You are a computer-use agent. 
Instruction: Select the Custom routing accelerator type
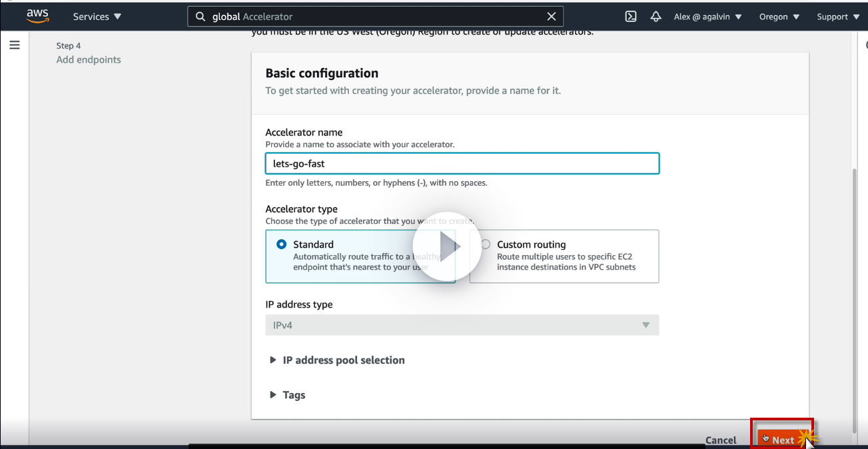[x=564, y=256]
